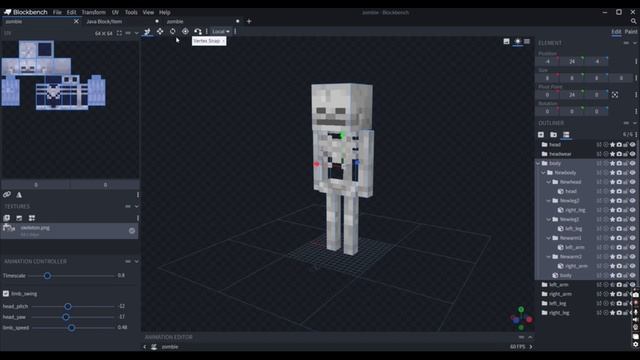640x360 pixels.
Task: Click the settings gear in side overlay
Action: tap(636, 344)
